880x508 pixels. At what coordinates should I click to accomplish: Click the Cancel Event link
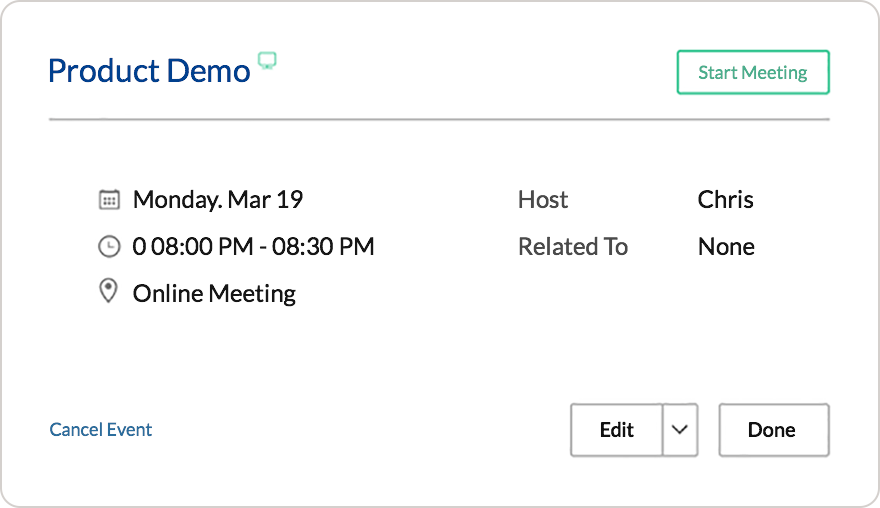[101, 430]
